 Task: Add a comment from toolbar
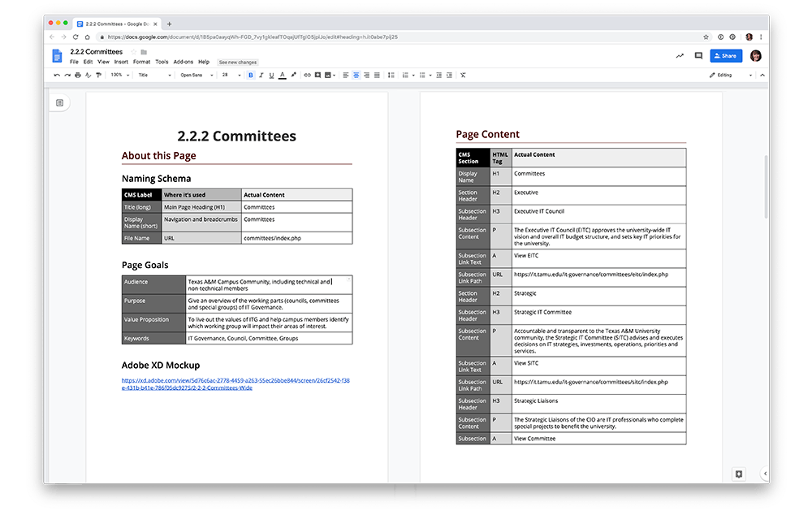pyautogui.click(x=317, y=75)
